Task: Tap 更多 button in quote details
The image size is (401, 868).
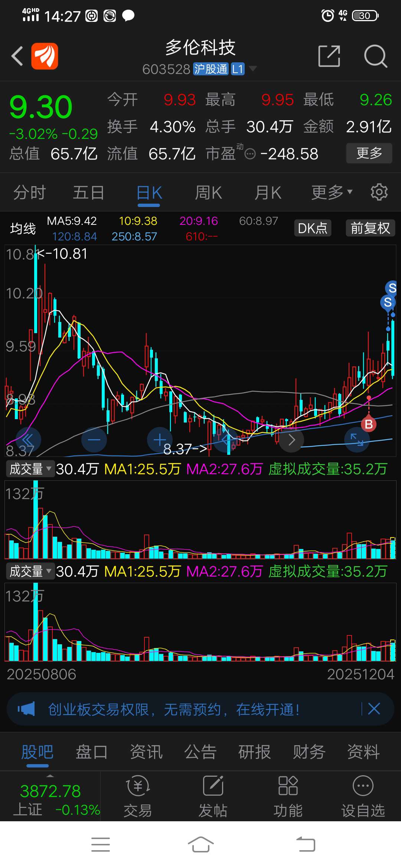Action: [369, 153]
